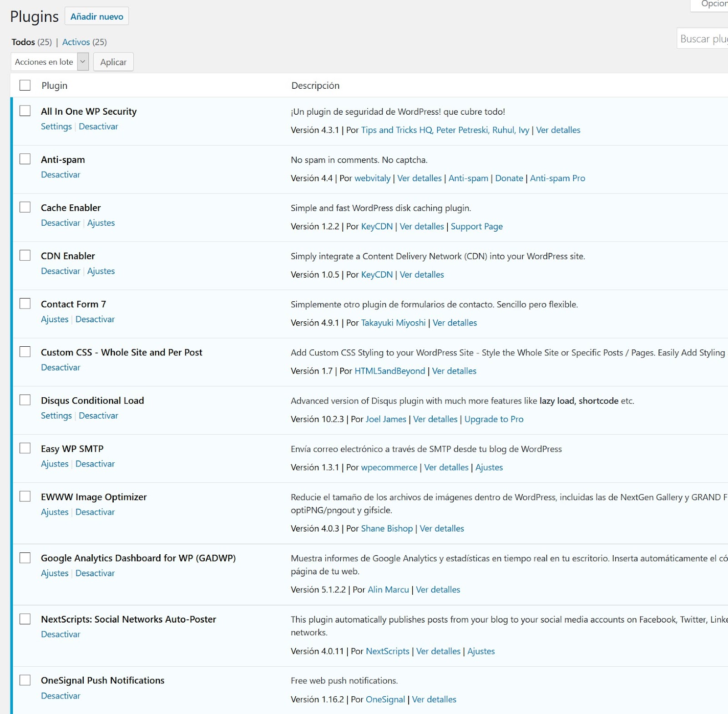Click Upgrade to Pro for Disqus
The height and width of the screenshot is (714, 728).
click(494, 420)
